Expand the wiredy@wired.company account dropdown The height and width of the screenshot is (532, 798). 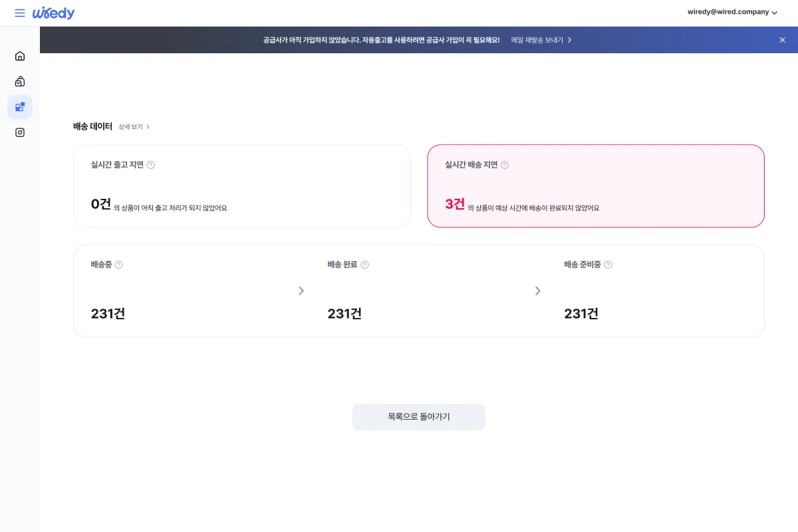(x=732, y=12)
